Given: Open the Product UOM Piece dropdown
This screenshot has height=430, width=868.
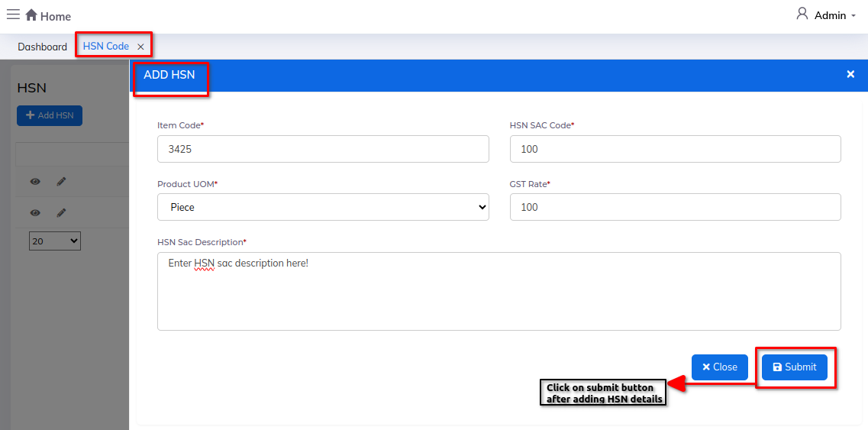Looking at the screenshot, I should coord(323,207).
